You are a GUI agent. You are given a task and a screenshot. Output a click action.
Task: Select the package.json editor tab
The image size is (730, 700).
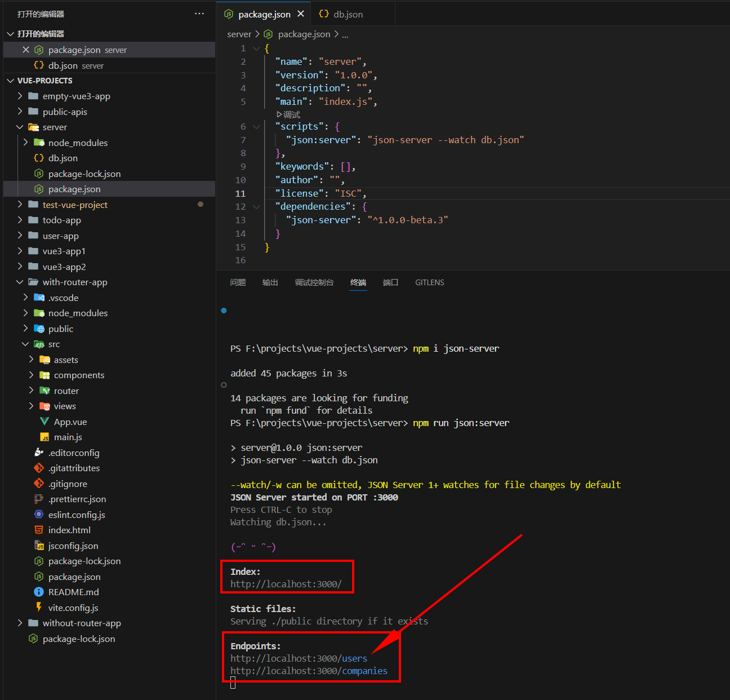[264, 14]
